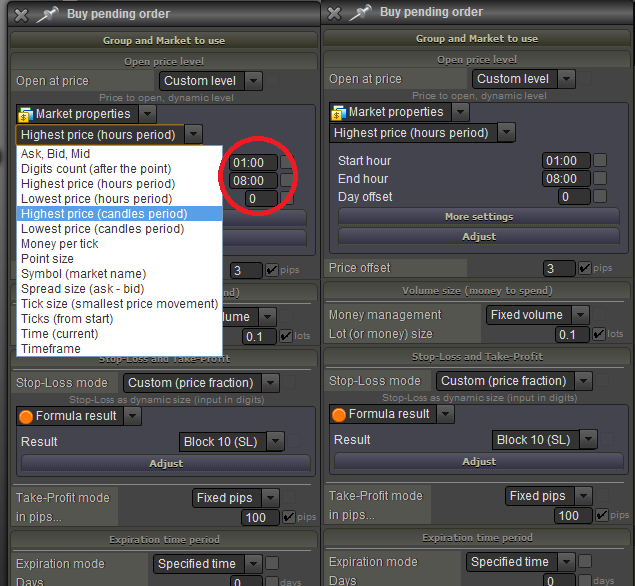Enable the Start hour checkbox in the right panel
The image size is (635, 586).
pyautogui.click(x=600, y=161)
